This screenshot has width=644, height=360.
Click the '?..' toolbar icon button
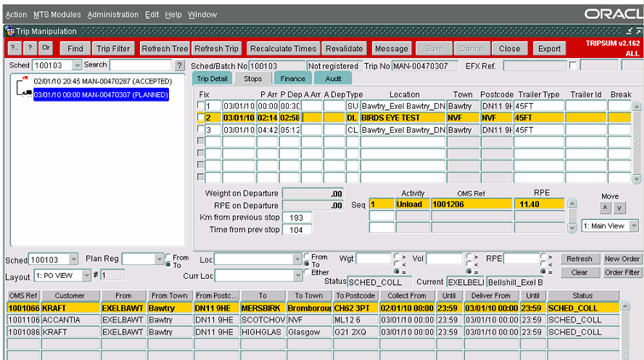click(x=15, y=48)
